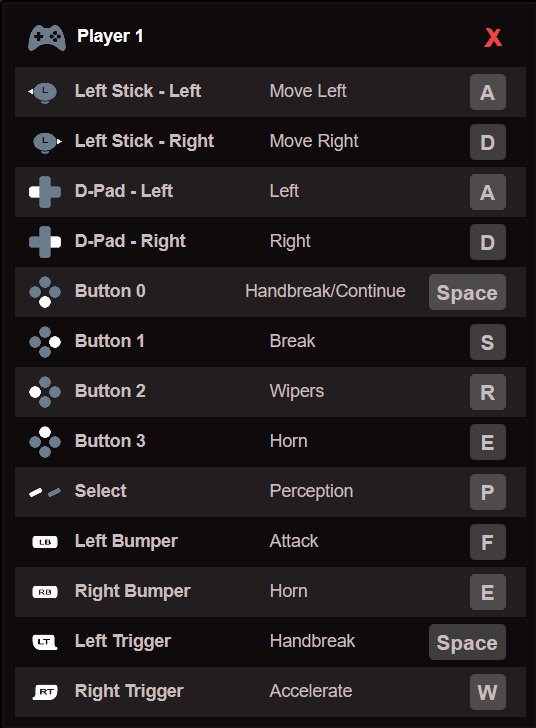The height and width of the screenshot is (728, 536).
Task: Click the Player 1 gamepad icon
Action: [46, 38]
